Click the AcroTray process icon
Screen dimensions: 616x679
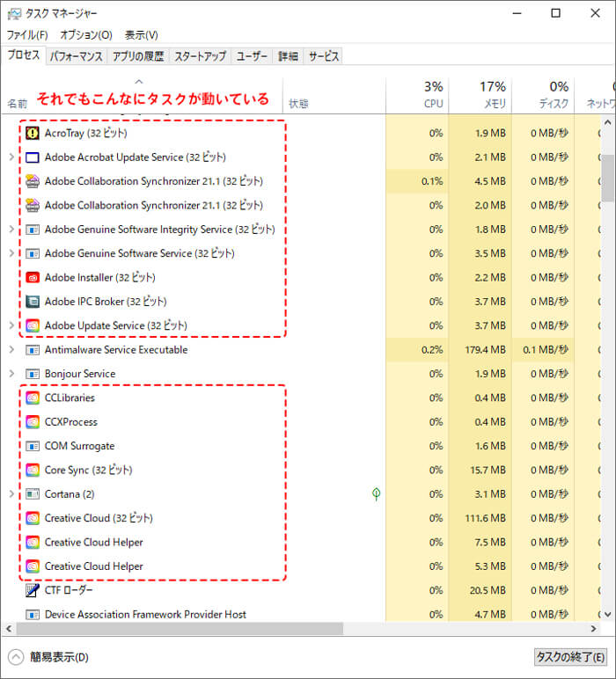(33, 133)
